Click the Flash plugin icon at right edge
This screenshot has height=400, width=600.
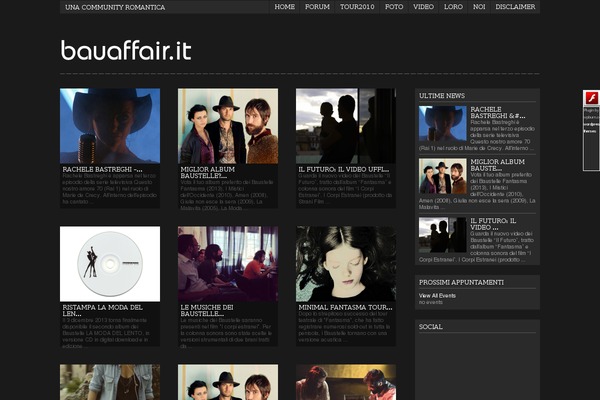click(x=591, y=98)
